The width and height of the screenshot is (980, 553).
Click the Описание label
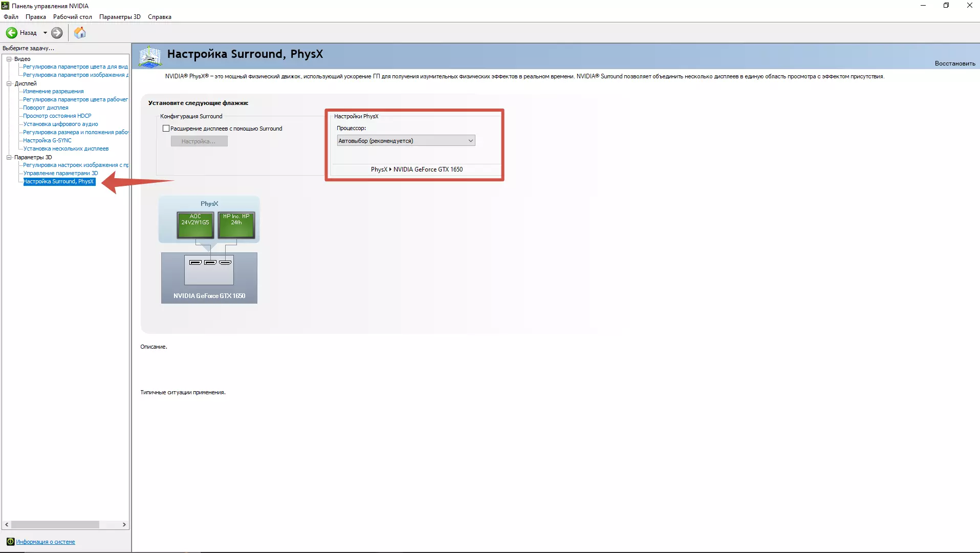[x=154, y=347]
